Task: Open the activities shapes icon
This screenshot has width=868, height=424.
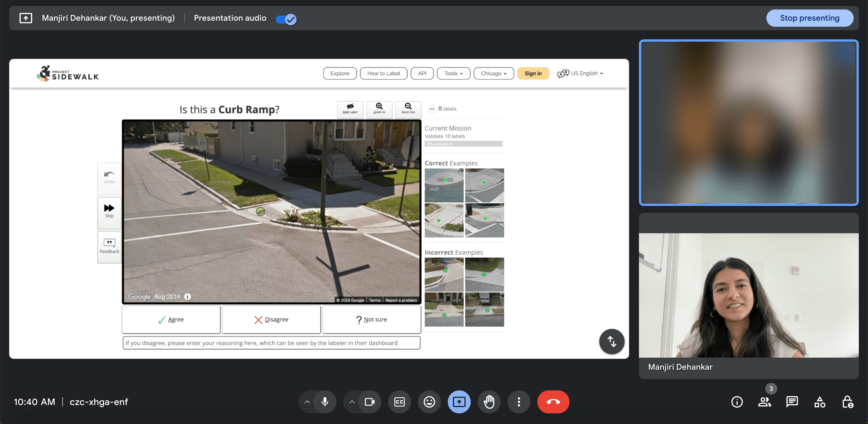Action: click(x=819, y=402)
